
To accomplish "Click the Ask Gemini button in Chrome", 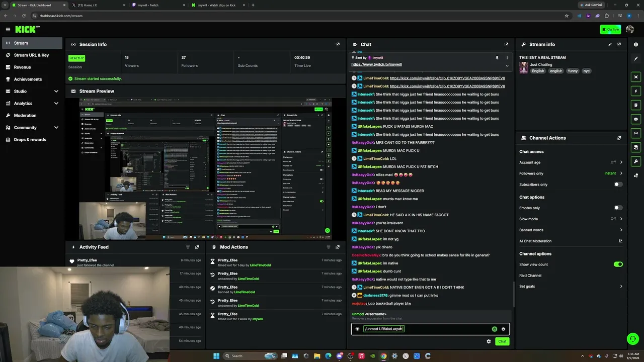I will 591,5.
